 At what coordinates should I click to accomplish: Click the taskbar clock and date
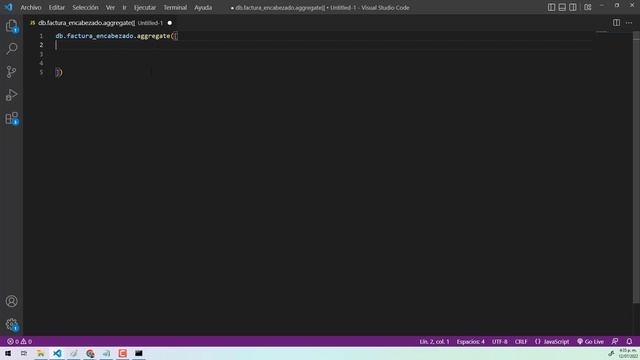628,353
